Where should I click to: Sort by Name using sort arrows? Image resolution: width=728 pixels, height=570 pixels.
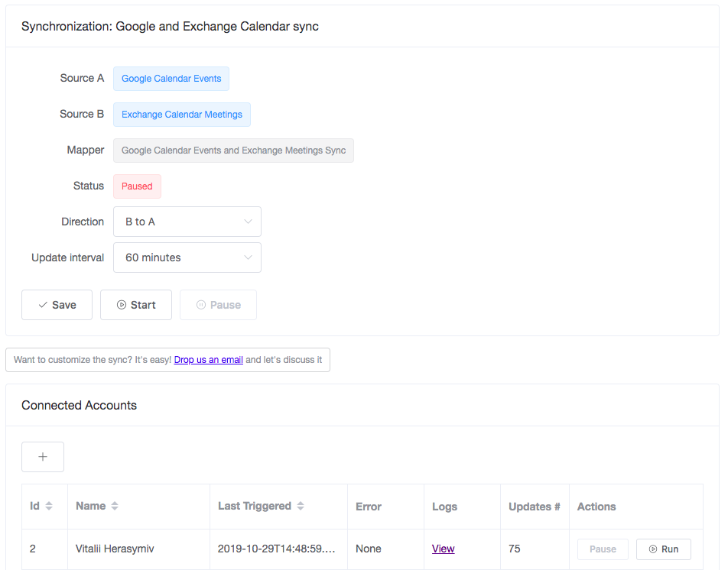(x=115, y=506)
